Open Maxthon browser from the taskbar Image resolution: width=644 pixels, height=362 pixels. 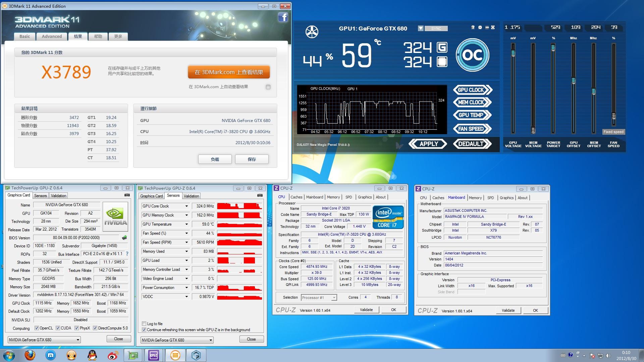(x=51, y=355)
